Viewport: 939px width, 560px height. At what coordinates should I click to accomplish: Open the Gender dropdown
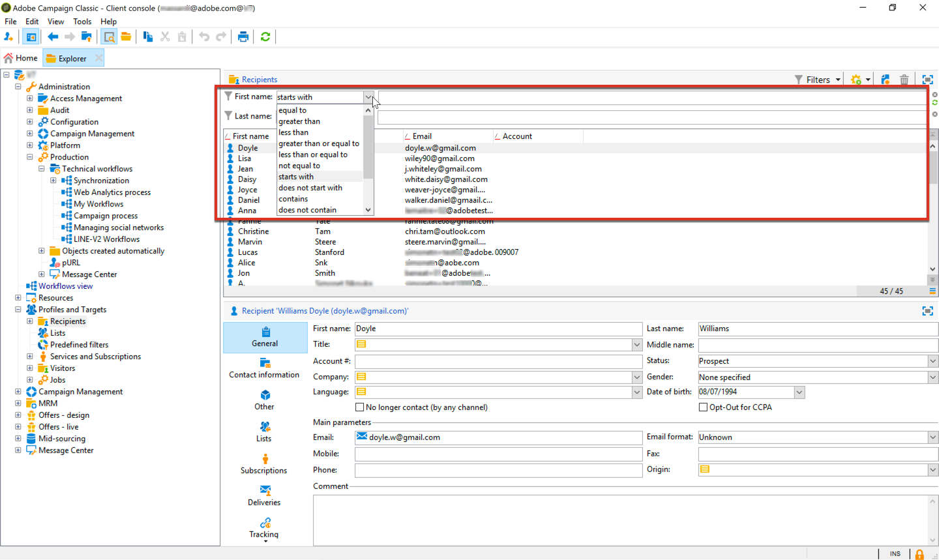pos(933,377)
